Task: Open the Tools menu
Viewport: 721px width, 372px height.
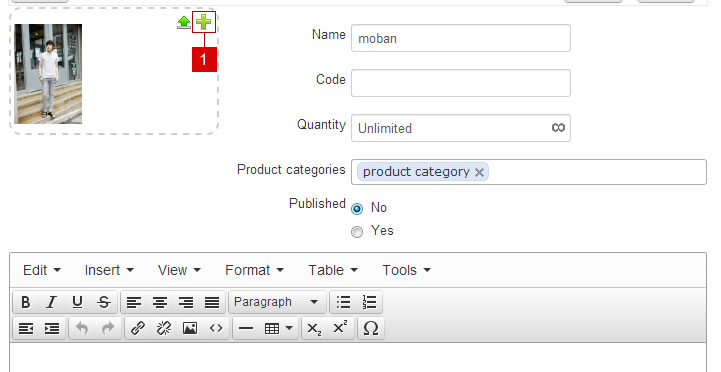Action: 406,270
